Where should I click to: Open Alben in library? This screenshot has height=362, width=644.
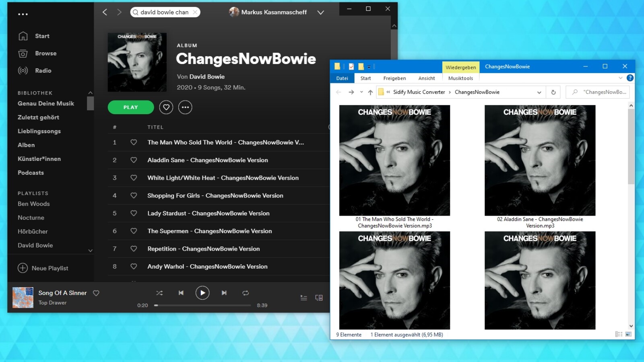point(26,145)
